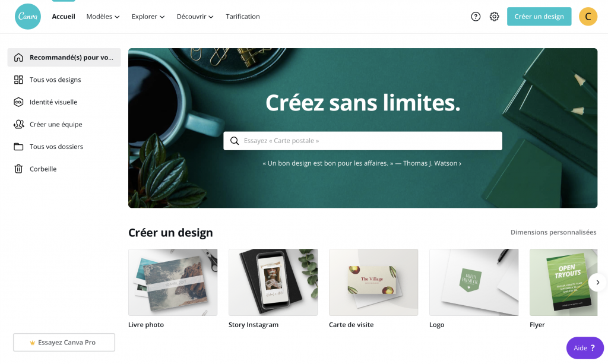The image size is (608, 364).
Task: Click the Créer un design button
Action: [x=539, y=17]
